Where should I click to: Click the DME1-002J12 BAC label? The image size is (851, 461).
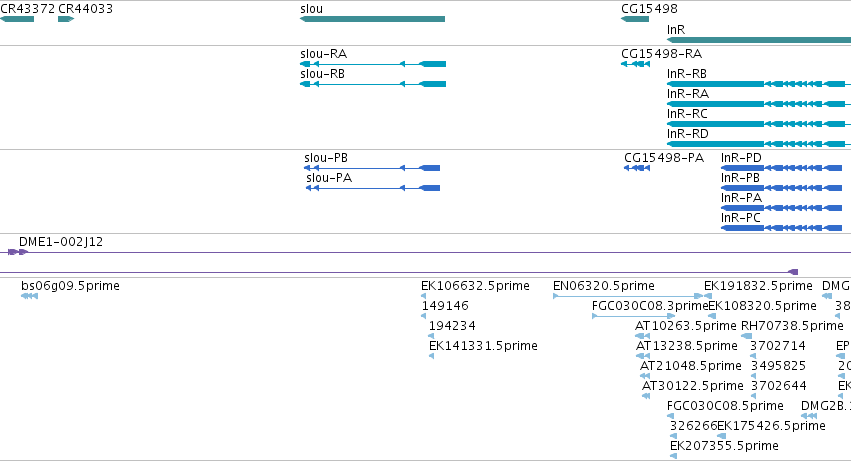[x=61, y=242]
